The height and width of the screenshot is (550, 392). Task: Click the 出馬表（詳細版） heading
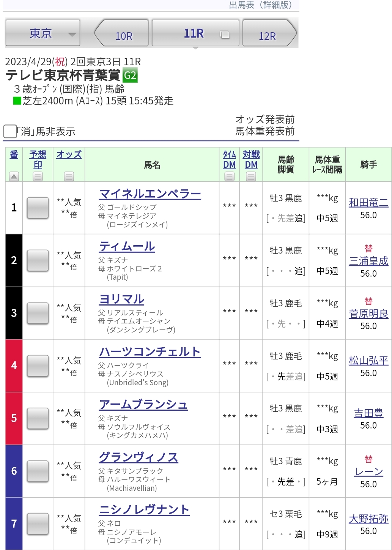[x=261, y=5]
